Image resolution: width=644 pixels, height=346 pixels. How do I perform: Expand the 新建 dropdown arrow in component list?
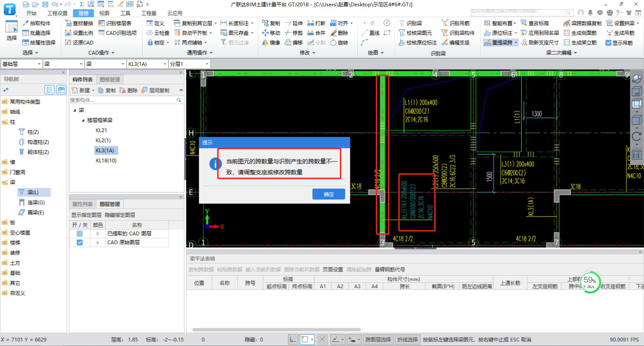coord(93,91)
